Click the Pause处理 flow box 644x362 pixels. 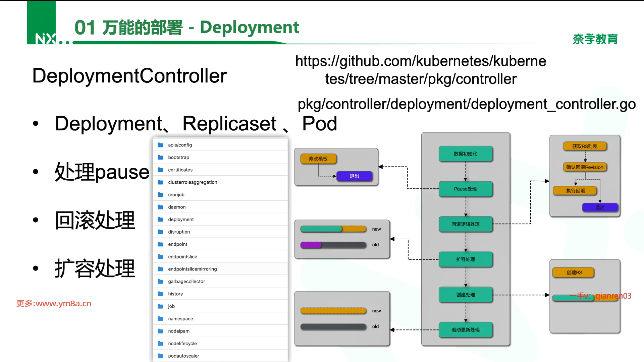[465, 189]
